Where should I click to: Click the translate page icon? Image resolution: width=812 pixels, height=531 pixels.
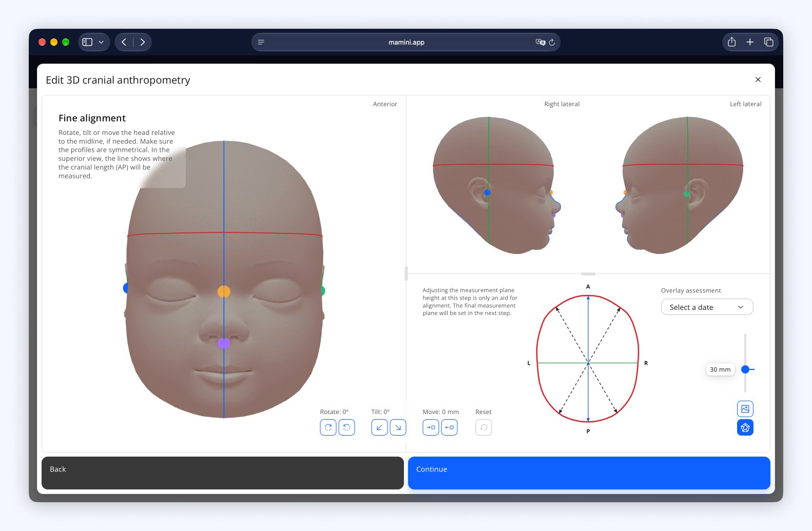coord(540,42)
